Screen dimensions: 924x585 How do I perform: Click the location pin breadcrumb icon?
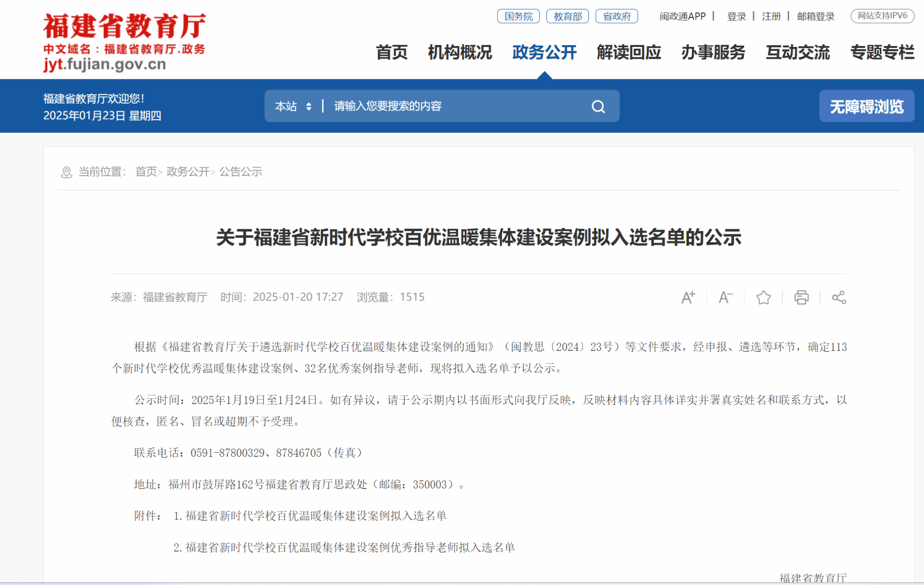coord(66,172)
